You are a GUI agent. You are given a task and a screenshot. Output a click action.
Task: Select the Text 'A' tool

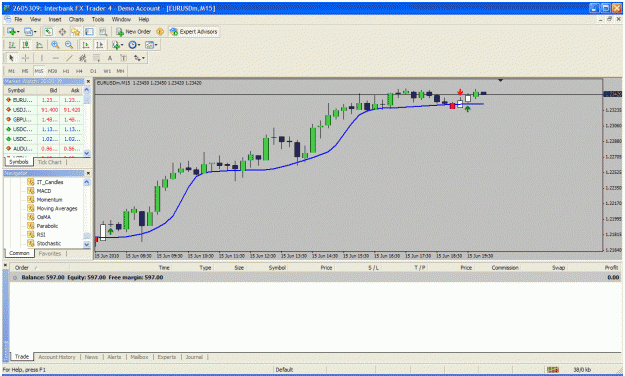[110, 58]
